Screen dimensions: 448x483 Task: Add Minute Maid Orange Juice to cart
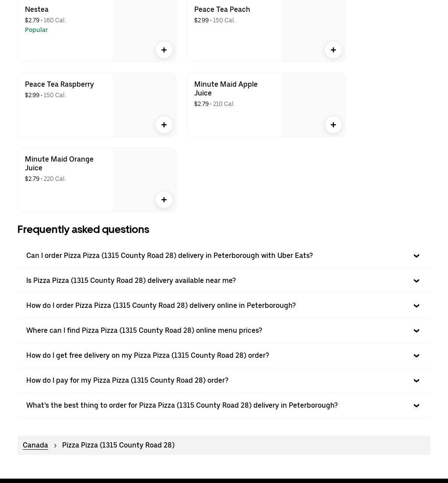(164, 200)
